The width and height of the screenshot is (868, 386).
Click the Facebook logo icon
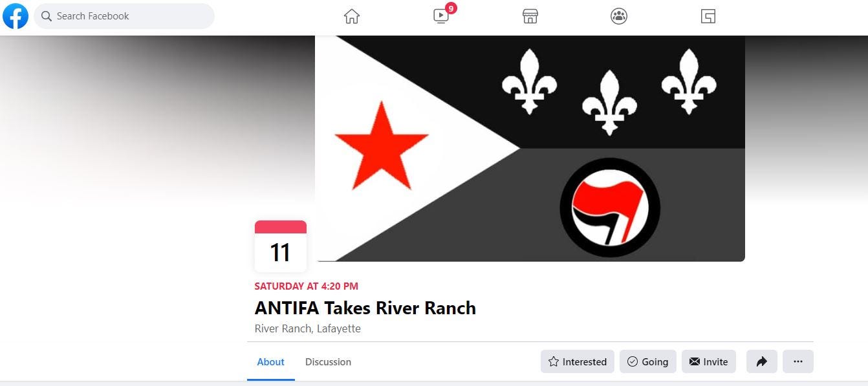click(x=16, y=16)
